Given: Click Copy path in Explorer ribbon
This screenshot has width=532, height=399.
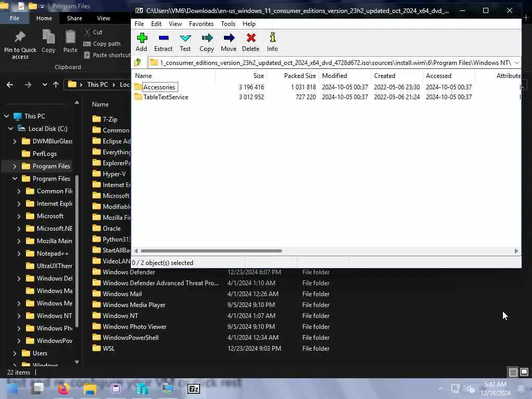Looking at the screenshot, I should coord(102,44).
